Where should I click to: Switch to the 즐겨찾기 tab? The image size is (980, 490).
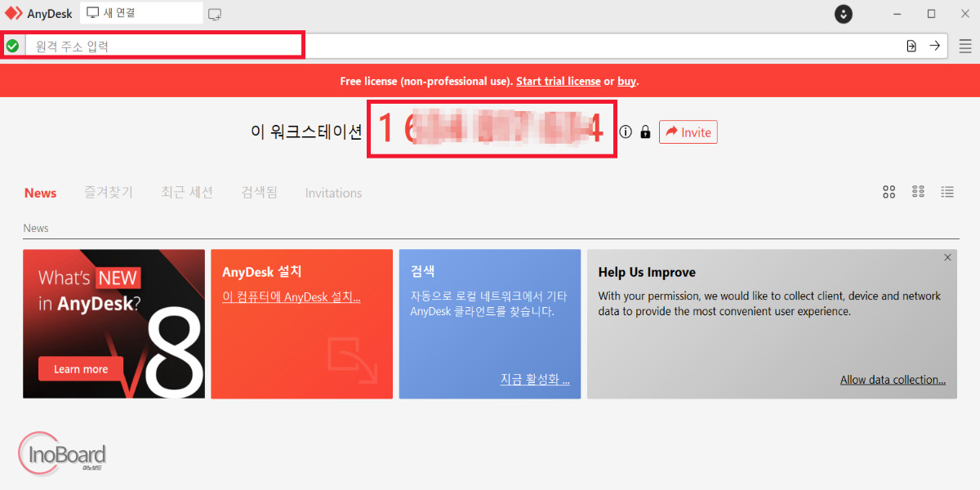click(x=109, y=193)
